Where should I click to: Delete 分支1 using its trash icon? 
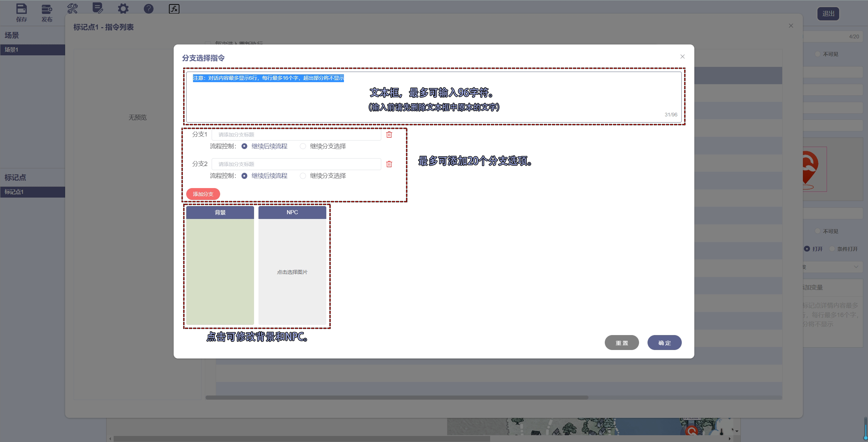pos(389,134)
